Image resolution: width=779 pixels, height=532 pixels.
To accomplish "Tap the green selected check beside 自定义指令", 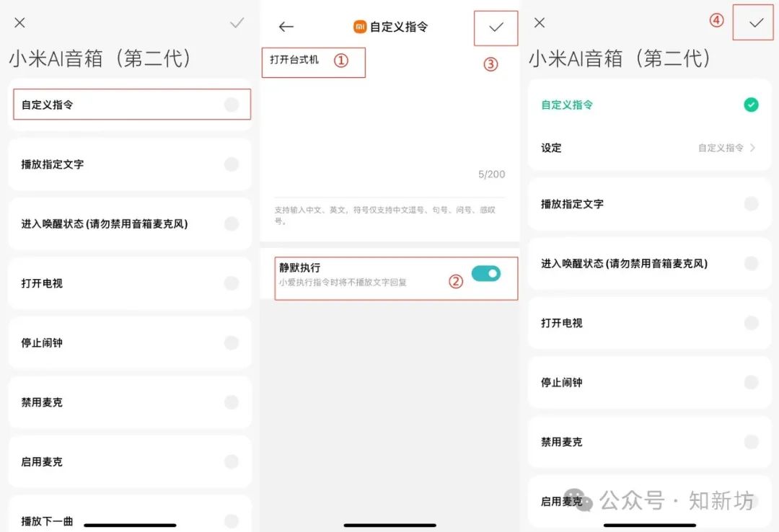I will click(751, 105).
